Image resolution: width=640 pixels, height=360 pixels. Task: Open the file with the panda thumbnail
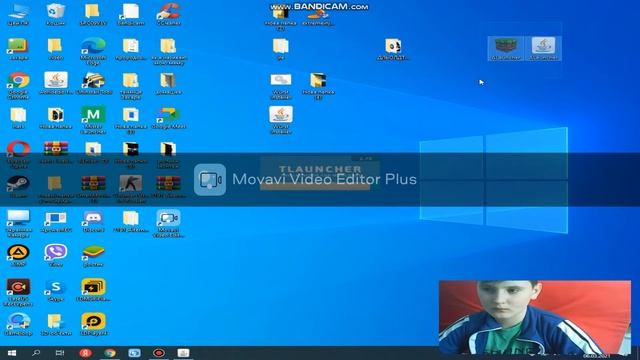tap(393, 49)
